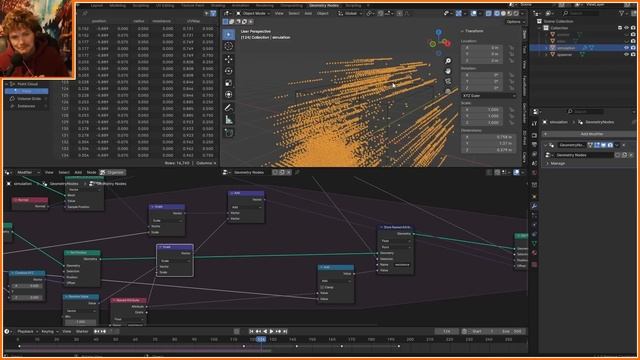Open the Add menu in the node editor
Screen dimensions: 640x360
pyautogui.click(x=78, y=172)
